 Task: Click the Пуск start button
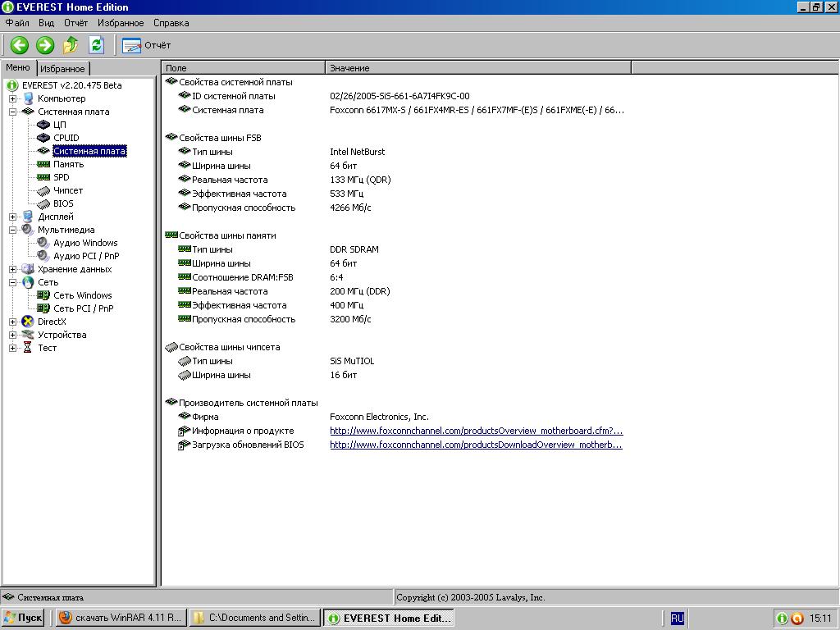pyautogui.click(x=23, y=618)
